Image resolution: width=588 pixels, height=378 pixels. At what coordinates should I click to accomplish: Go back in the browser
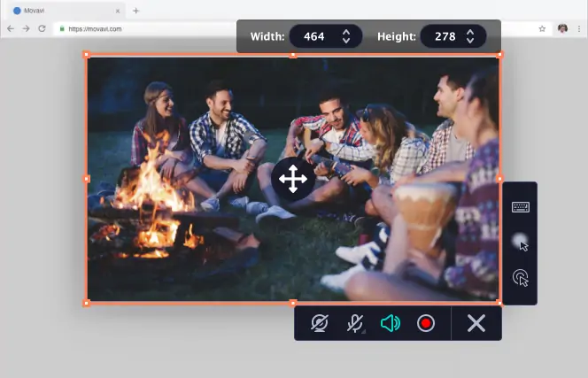[x=11, y=28]
